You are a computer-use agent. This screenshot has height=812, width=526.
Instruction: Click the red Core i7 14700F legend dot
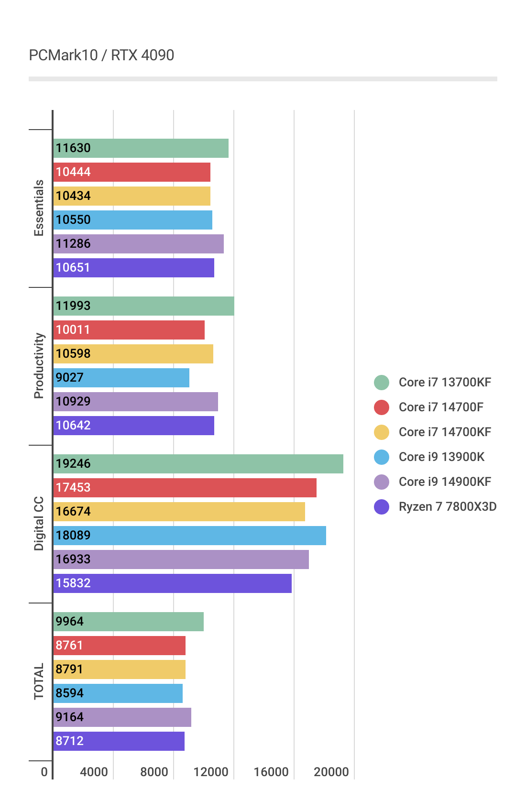[x=382, y=407]
